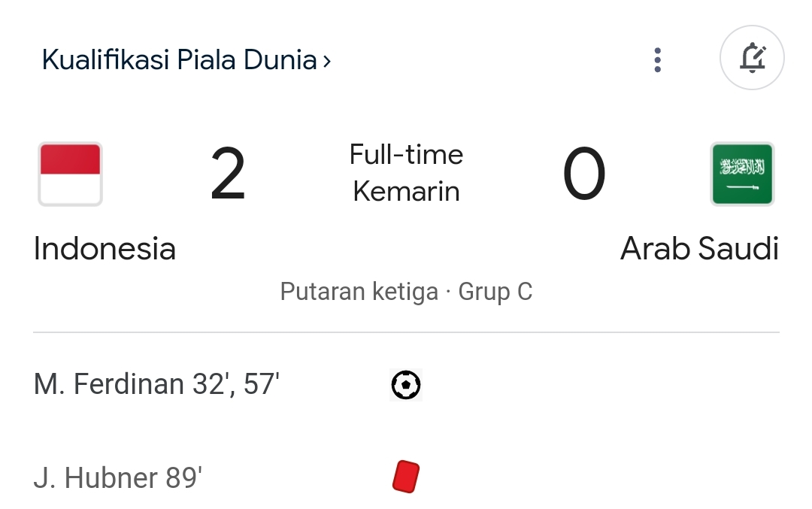This screenshot has height=509, width=812.
Task: Select goal scorer M. Ferdinan
Action: (109, 384)
